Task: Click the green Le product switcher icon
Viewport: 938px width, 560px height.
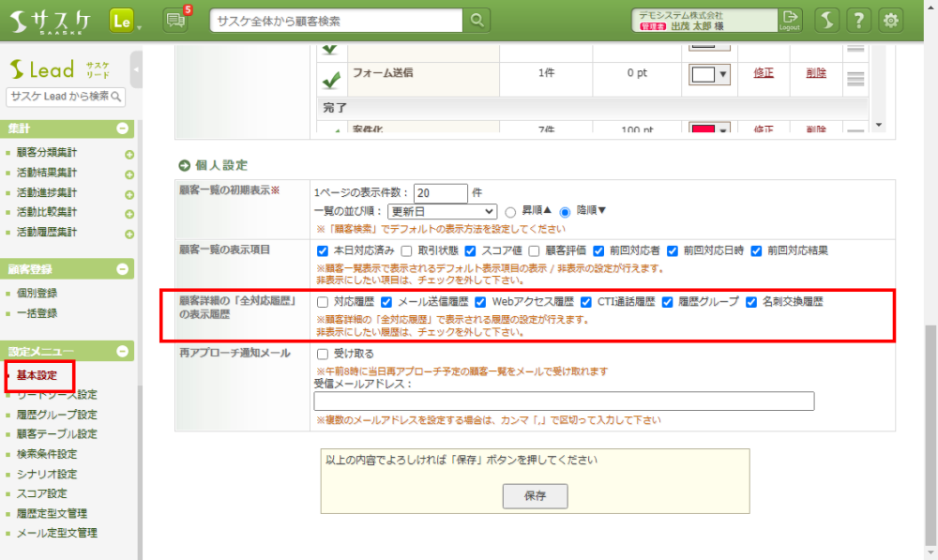Action: pos(121,20)
